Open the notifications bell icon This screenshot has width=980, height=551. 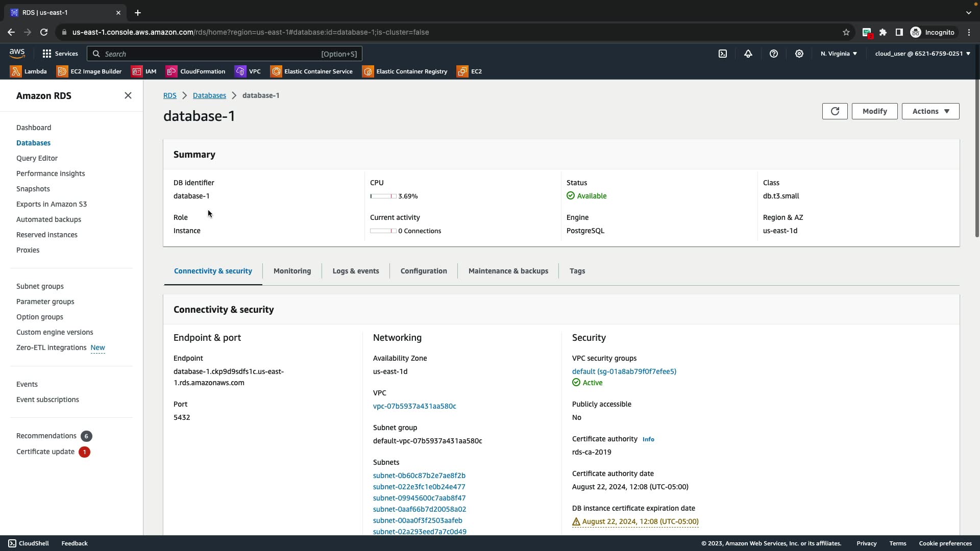[748, 54]
